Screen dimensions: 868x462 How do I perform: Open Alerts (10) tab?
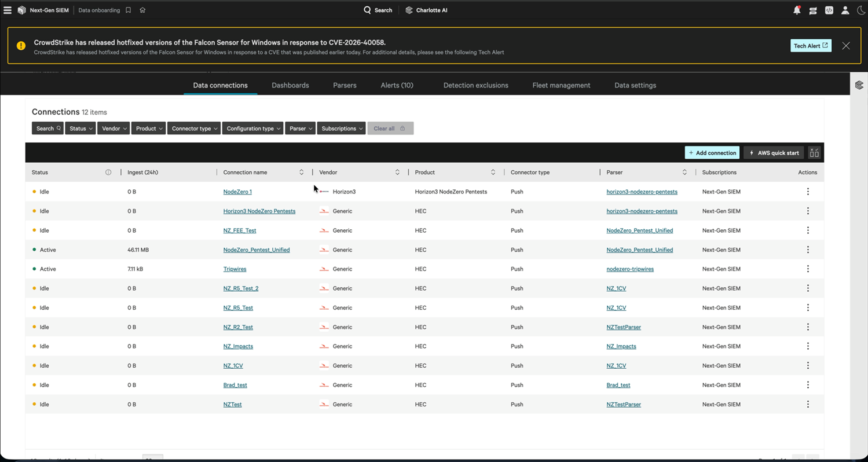[397, 85]
